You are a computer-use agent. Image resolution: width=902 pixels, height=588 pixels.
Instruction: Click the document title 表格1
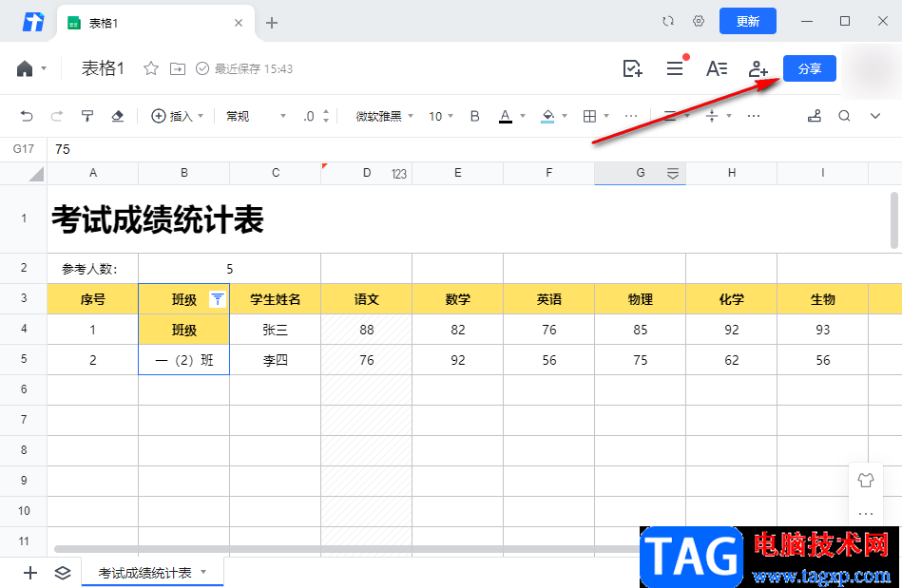click(103, 69)
